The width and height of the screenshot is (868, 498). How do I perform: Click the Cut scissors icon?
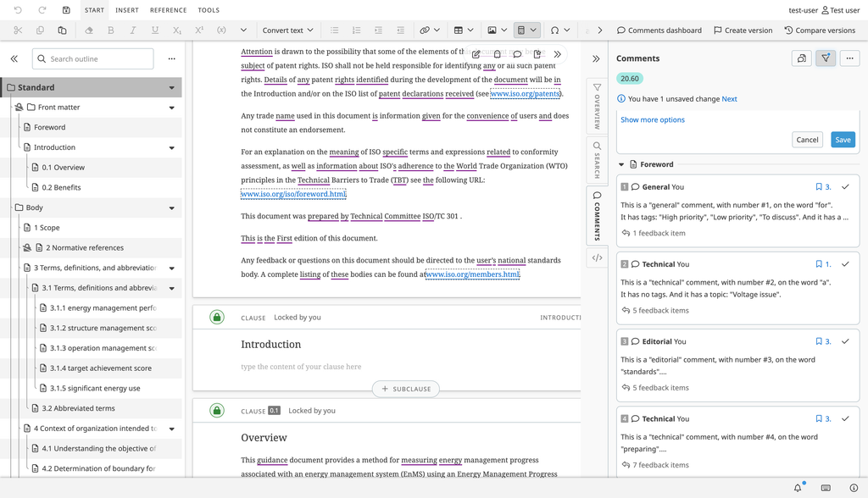click(x=18, y=30)
